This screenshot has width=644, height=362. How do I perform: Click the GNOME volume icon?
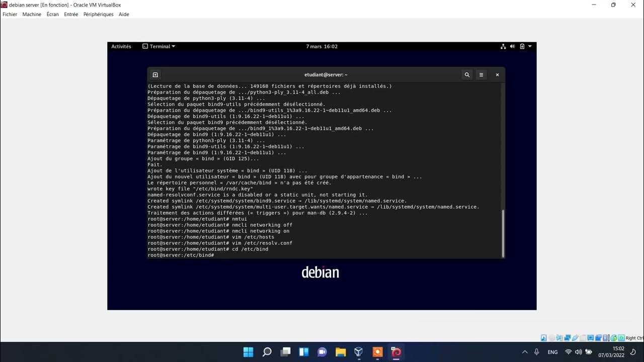point(512,46)
